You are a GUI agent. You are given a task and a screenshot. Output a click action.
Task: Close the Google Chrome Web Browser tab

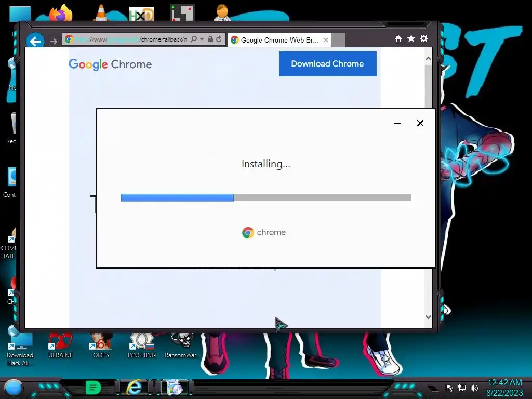pos(326,40)
